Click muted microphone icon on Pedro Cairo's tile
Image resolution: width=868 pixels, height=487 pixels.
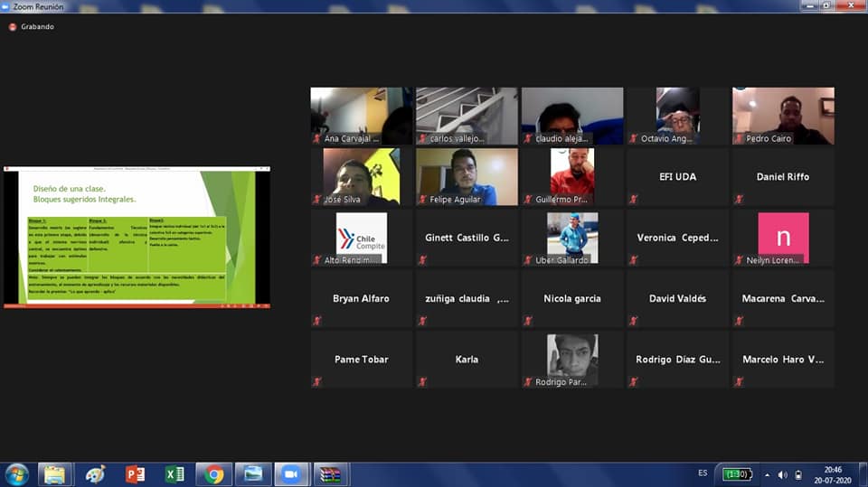(739, 138)
